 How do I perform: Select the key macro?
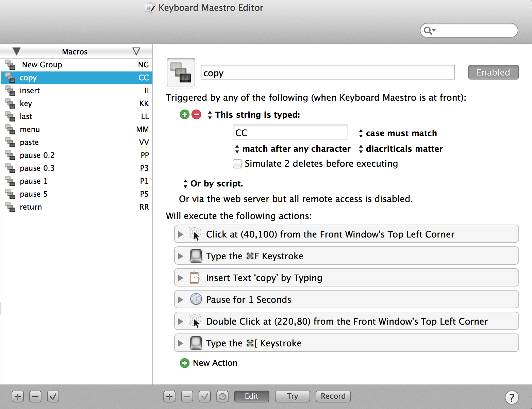click(77, 103)
